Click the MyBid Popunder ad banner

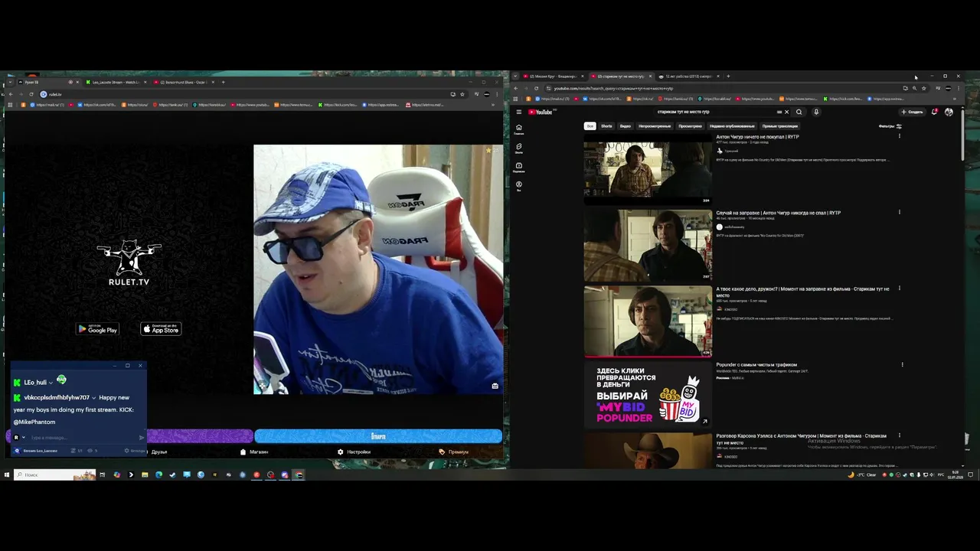tap(648, 395)
